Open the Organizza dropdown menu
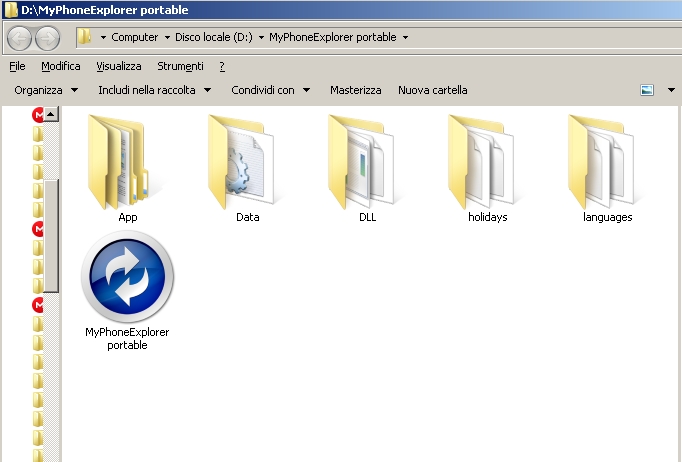 (x=46, y=90)
